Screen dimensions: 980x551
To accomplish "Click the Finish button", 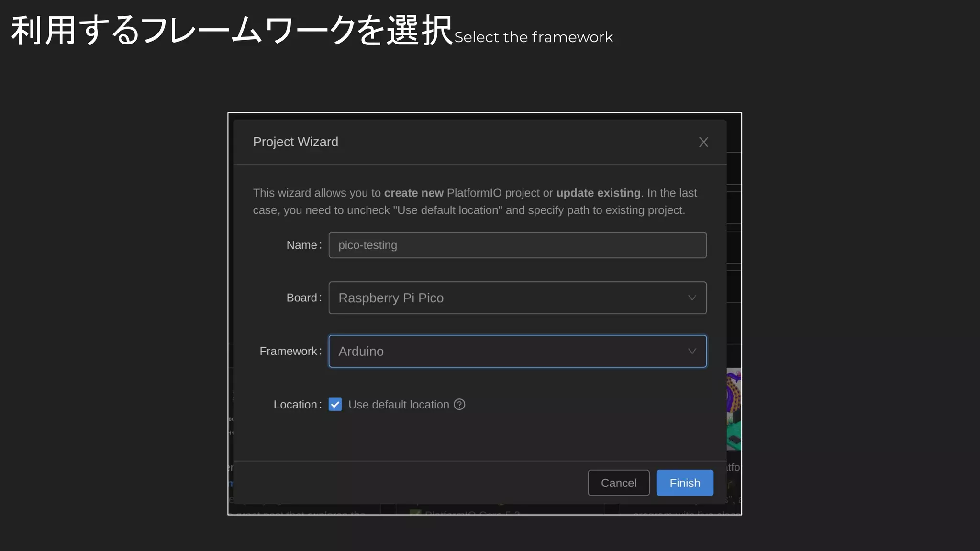I will click(684, 483).
